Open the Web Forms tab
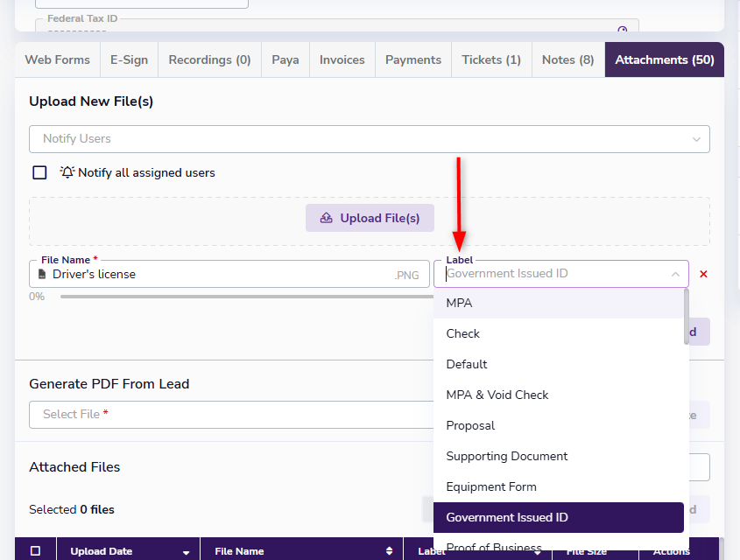 click(x=58, y=59)
